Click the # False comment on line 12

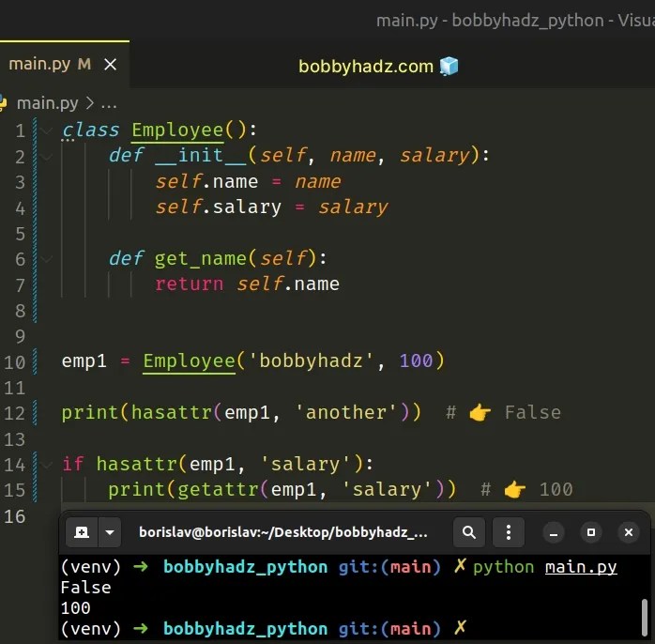pyautogui.click(x=503, y=412)
